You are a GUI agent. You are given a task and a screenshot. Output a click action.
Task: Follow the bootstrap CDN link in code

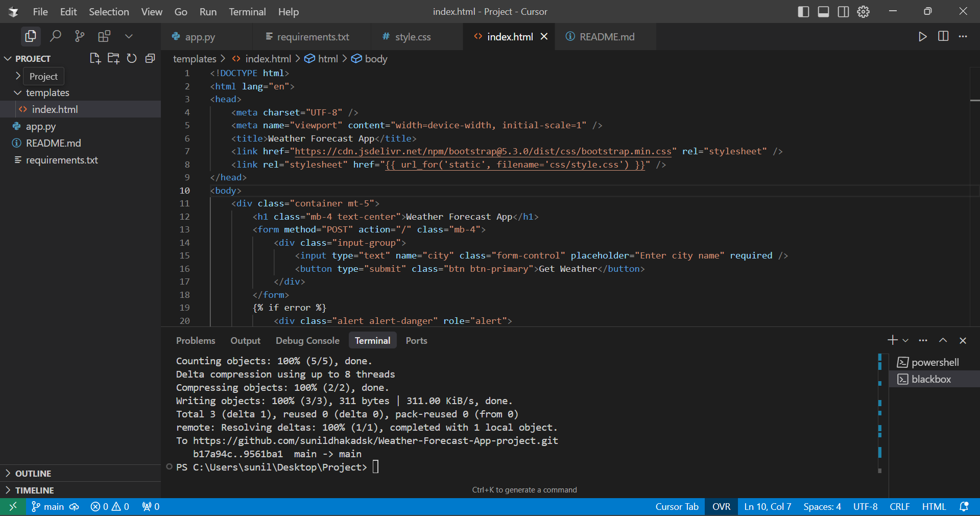(483, 151)
